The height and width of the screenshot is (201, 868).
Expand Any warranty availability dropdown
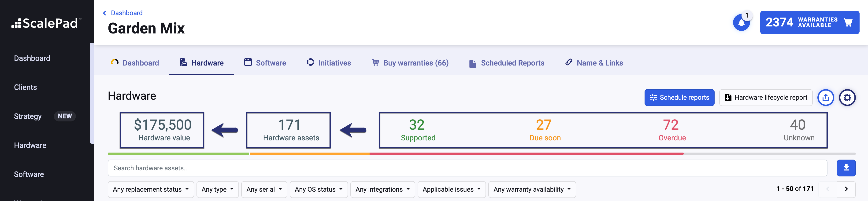[x=532, y=190]
